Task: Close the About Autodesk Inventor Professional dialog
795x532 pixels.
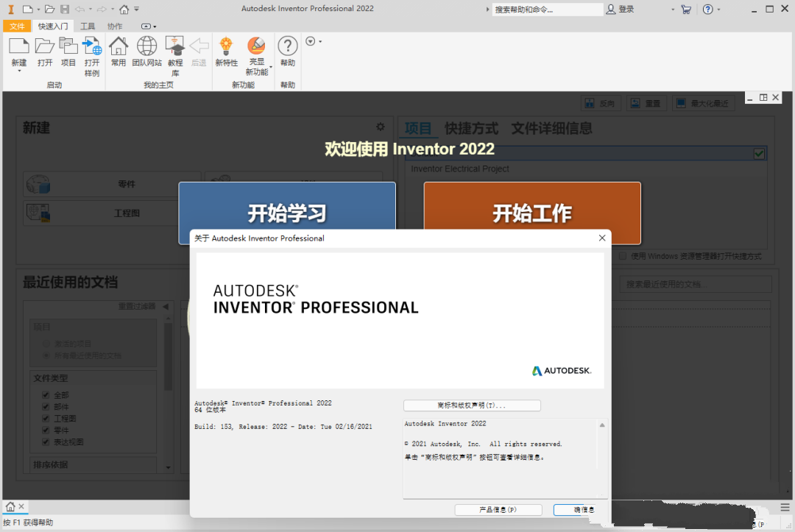Action: tap(602, 238)
